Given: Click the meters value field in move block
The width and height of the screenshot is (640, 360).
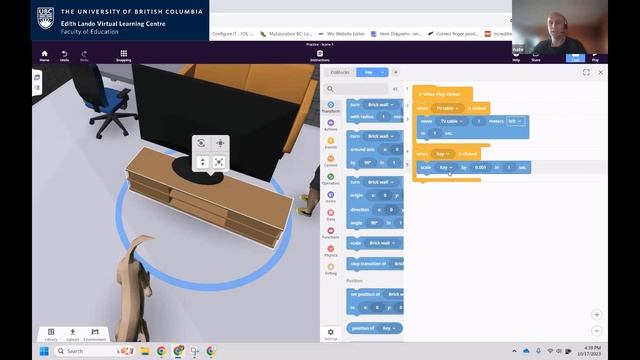Looking at the screenshot, I should 479,121.
